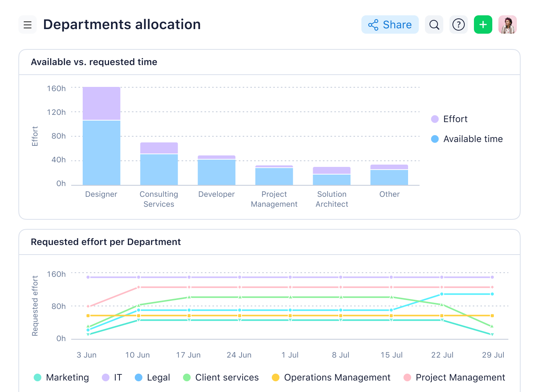Collapse the Available vs. requested time panel

[x=94, y=62]
